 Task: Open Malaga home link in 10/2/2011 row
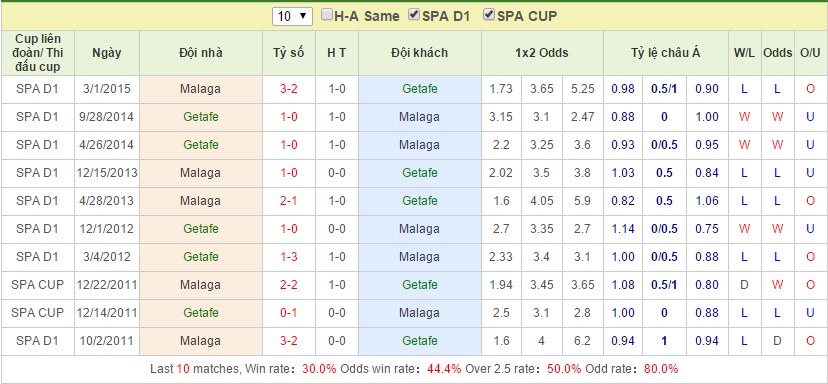coord(200,341)
